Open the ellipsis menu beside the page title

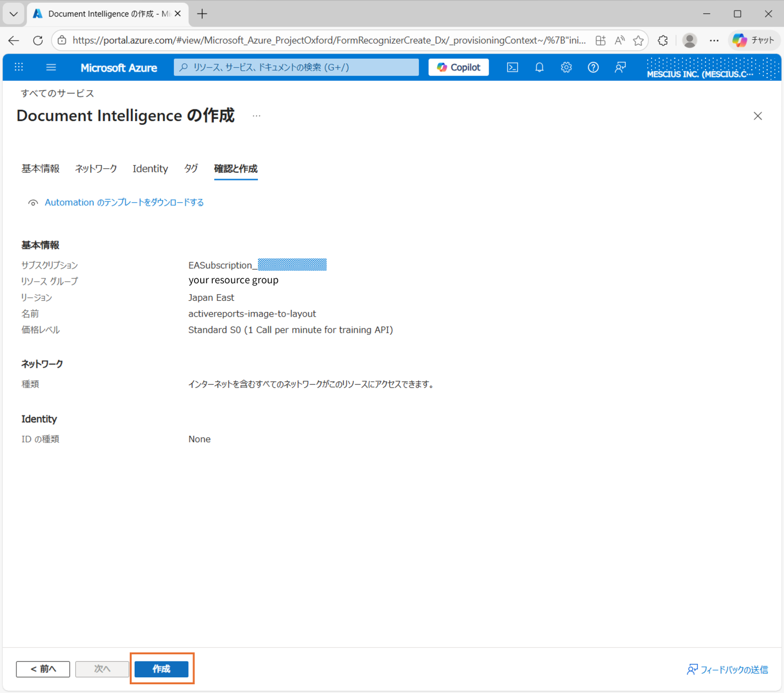pos(256,115)
